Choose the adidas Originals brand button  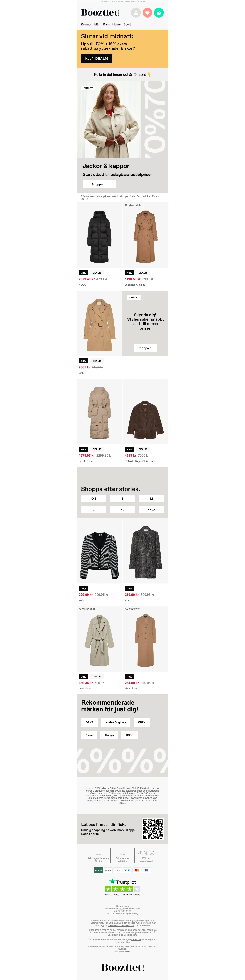[115, 722]
